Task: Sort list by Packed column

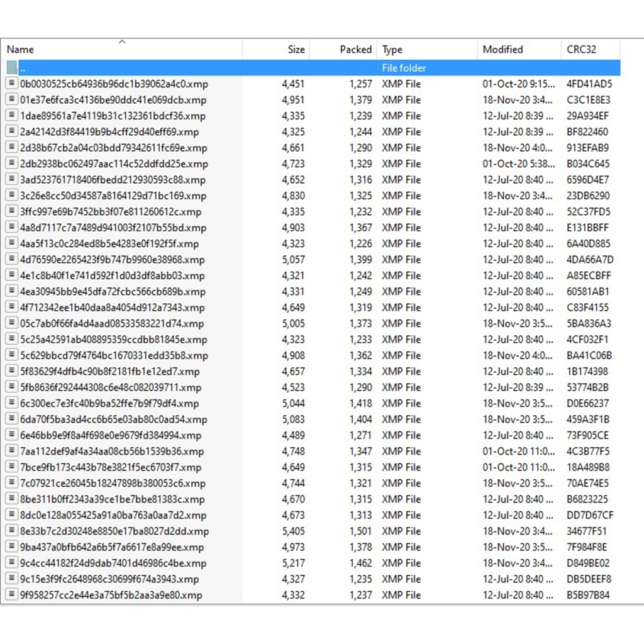Action: tap(355, 50)
